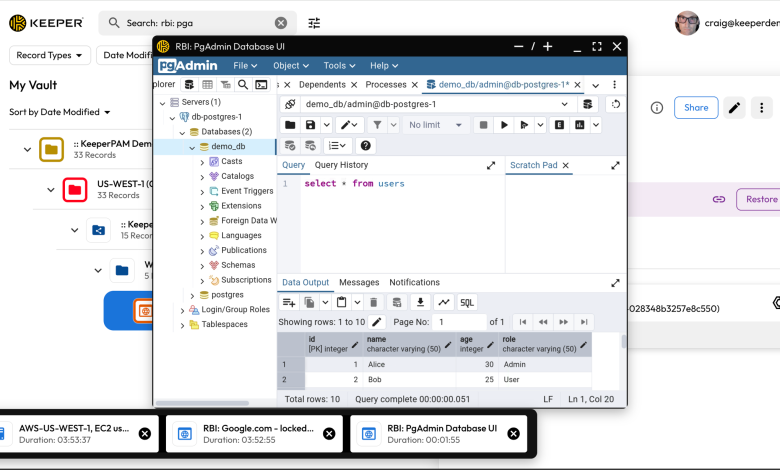The image size is (780, 470).
Task: Click the Page No input field
Action: 459,322
